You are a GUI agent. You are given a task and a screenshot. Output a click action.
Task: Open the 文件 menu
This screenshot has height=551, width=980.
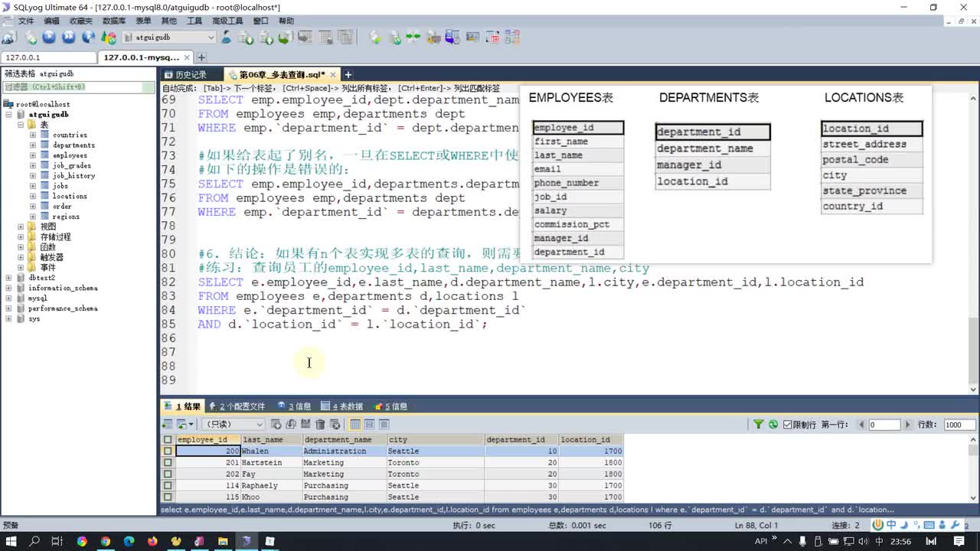click(26, 21)
